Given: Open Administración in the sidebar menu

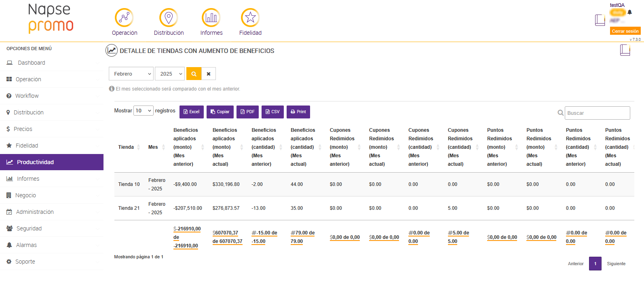Looking at the screenshot, I should (x=35, y=212).
